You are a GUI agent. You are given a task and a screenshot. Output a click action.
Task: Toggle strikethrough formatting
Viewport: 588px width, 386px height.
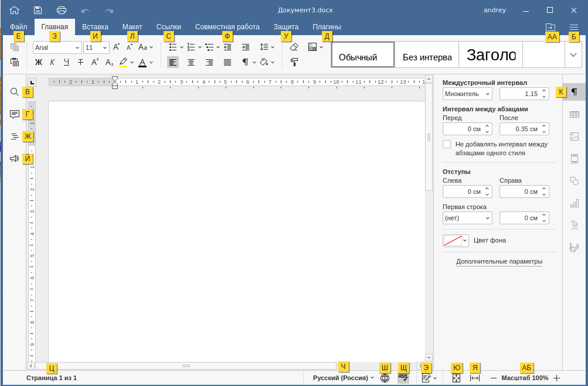[x=81, y=62]
